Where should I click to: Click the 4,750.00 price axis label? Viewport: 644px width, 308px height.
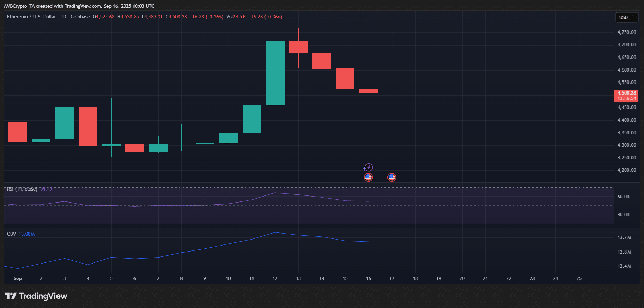tap(626, 32)
